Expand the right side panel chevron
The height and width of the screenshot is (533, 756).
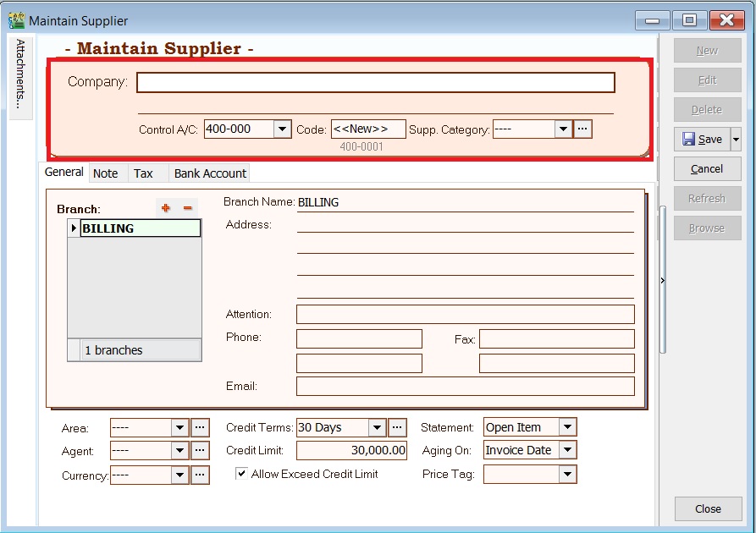click(663, 279)
